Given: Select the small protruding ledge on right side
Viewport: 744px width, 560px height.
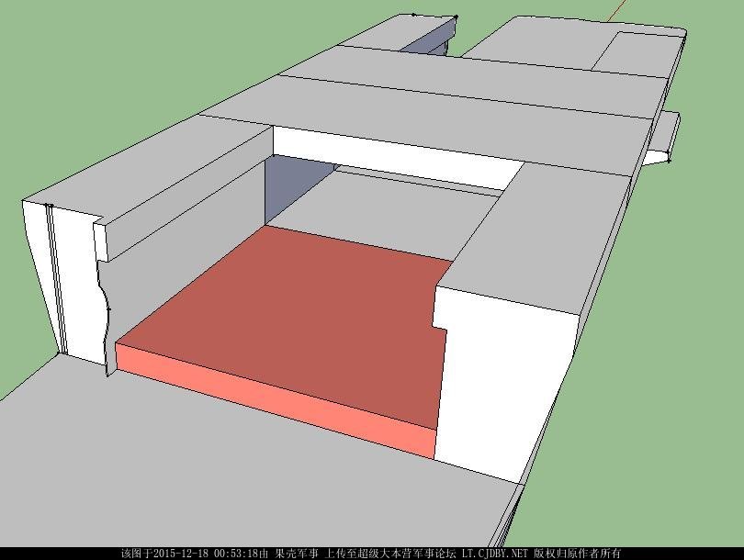Looking at the screenshot, I should coord(663,136).
